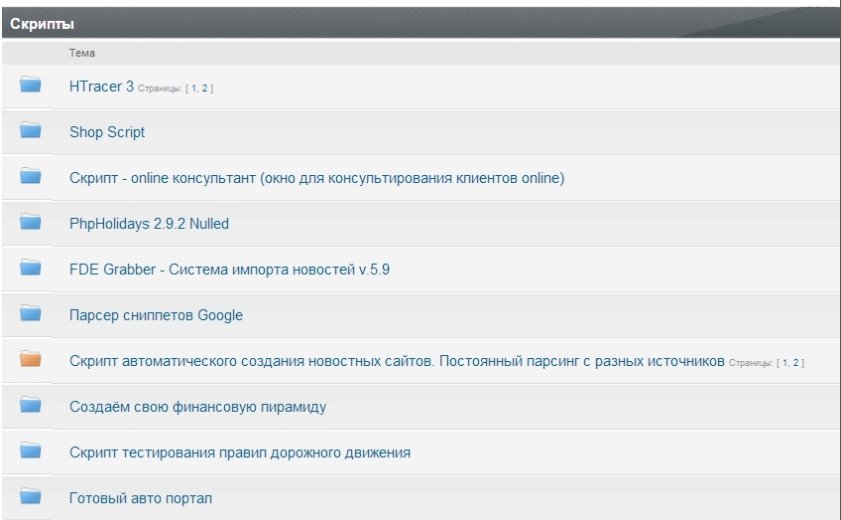The width and height of the screenshot is (841, 520).
Task: Open Скрипт тестирования правил дорожного движения topic
Action: point(239,453)
